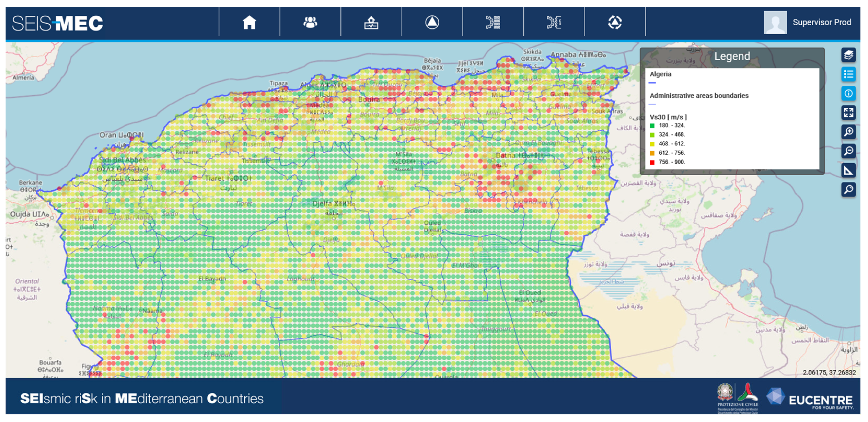
Task: Go to the Home page icon
Action: point(249,23)
